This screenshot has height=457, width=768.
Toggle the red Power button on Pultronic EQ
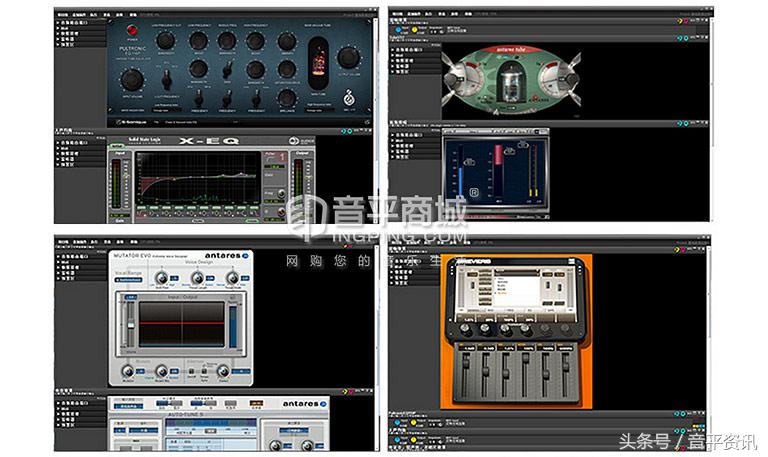point(132,30)
